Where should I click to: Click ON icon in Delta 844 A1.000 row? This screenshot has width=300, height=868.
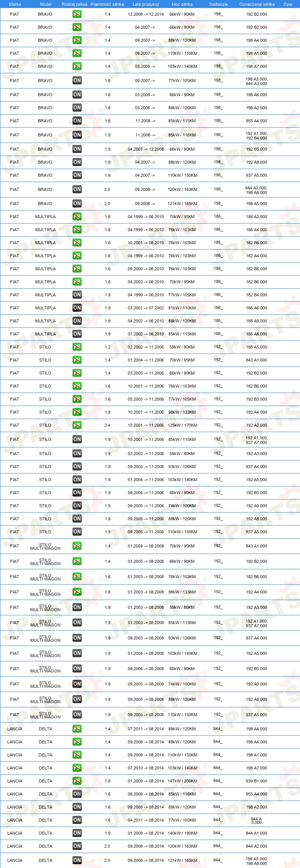(x=77, y=833)
